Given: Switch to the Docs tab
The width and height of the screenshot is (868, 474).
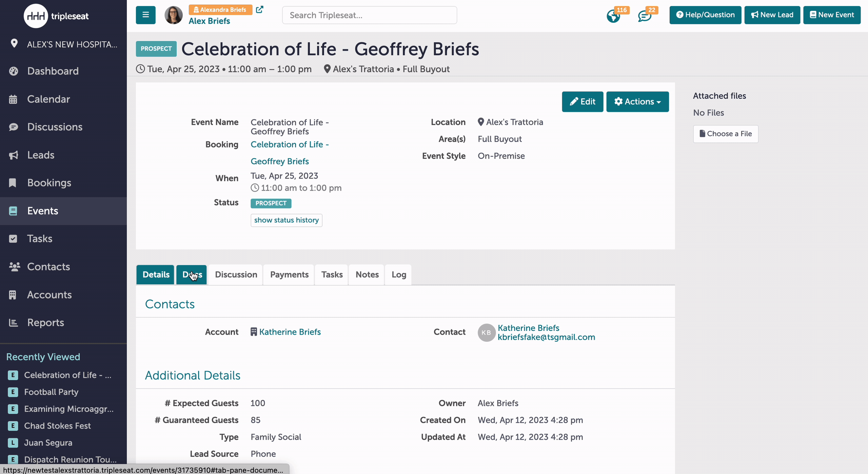Looking at the screenshot, I should click(x=192, y=275).
